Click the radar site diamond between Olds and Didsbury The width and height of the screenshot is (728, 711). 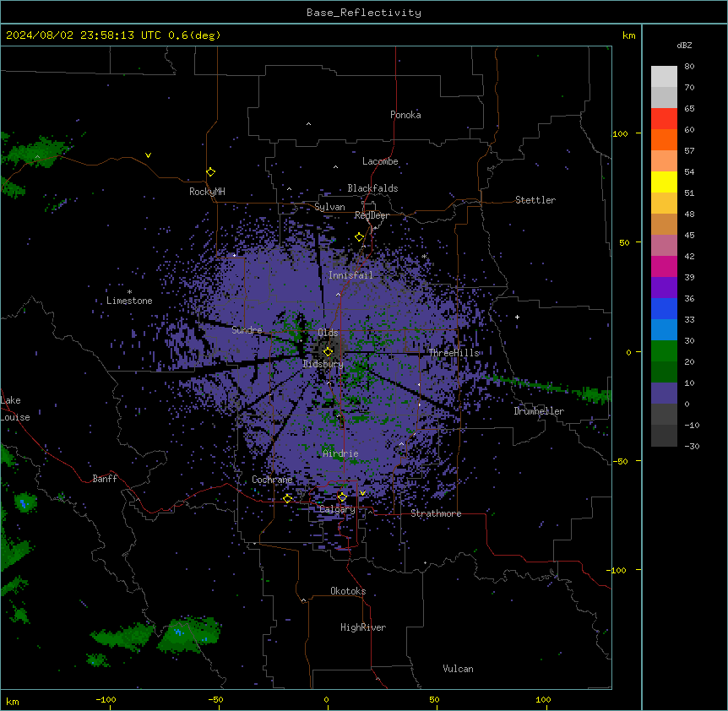pos(328,352)
